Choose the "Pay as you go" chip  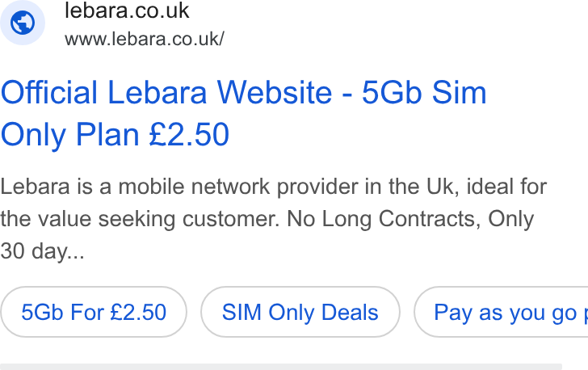click(501, 312)
